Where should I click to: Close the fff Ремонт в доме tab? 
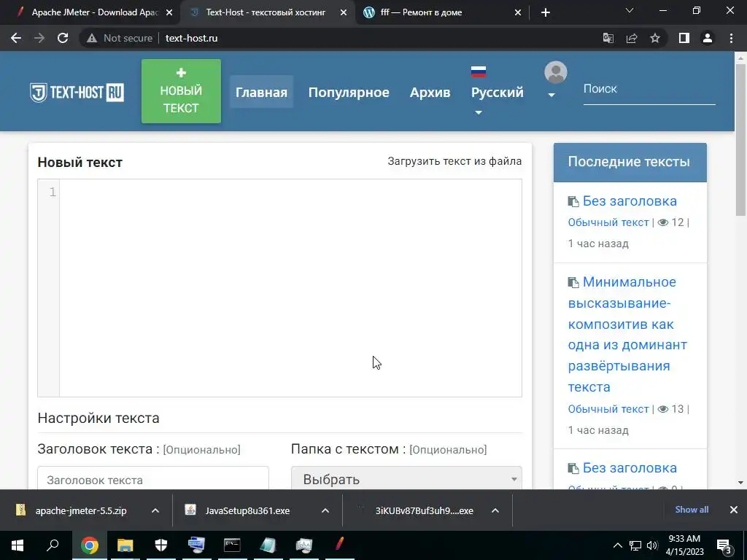pyautogui.click(x=518, y=13)
